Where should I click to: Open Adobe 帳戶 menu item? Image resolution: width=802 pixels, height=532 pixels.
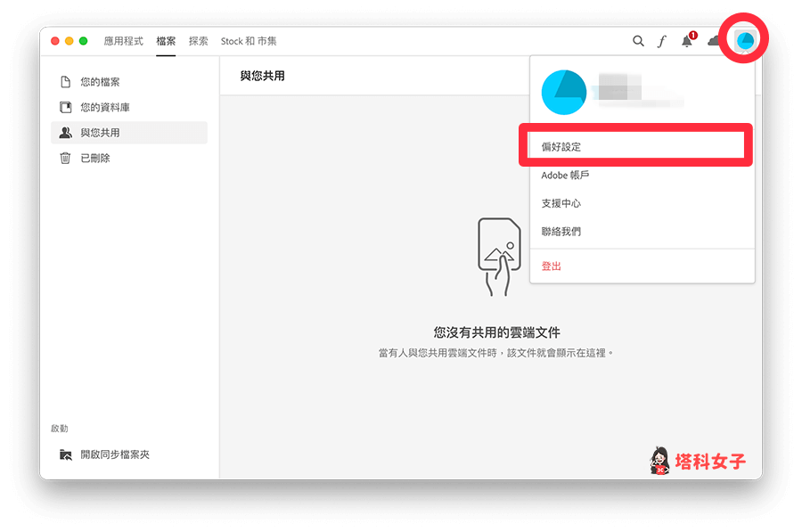coord(642,176)
